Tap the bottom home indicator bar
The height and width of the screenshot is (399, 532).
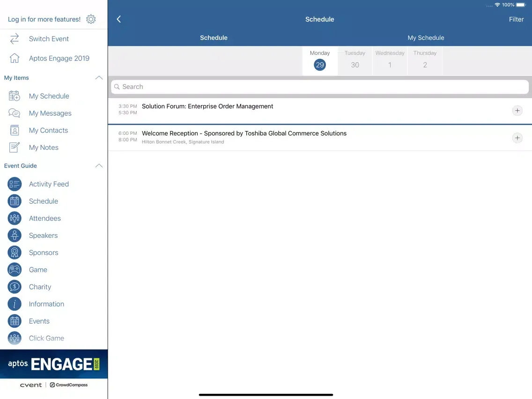click(266, 395)
